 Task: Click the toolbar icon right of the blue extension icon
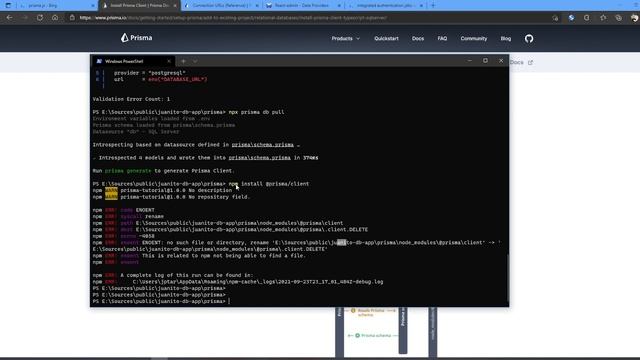(587, 18)
